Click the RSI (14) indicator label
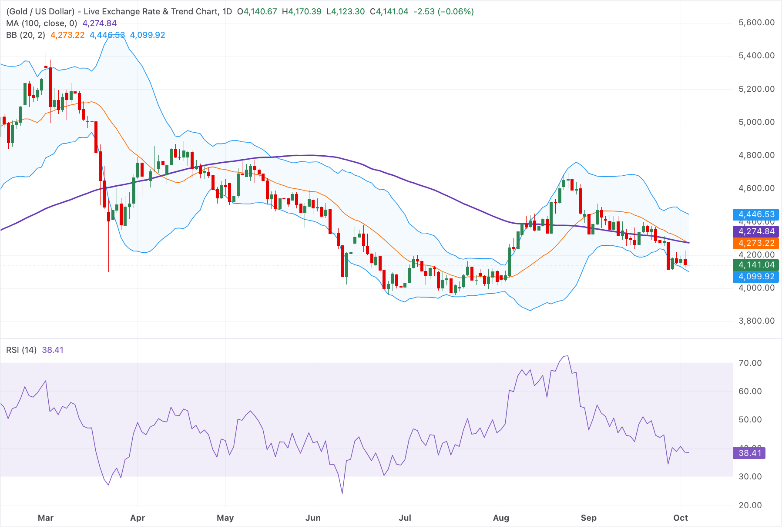Image resolution: width=782 pixels, height=532 pixels. pyautogui.click(x=21, y=350)
